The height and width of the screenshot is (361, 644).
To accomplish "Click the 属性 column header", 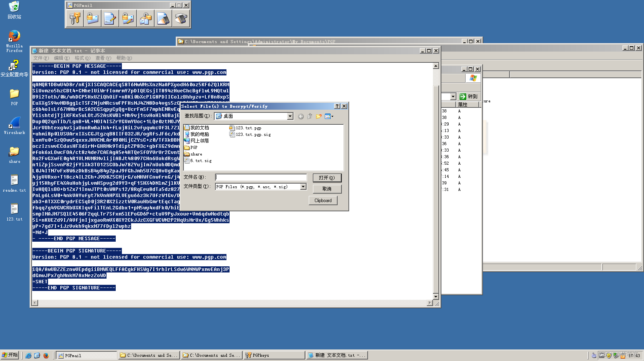I will [x=467, y=105].
